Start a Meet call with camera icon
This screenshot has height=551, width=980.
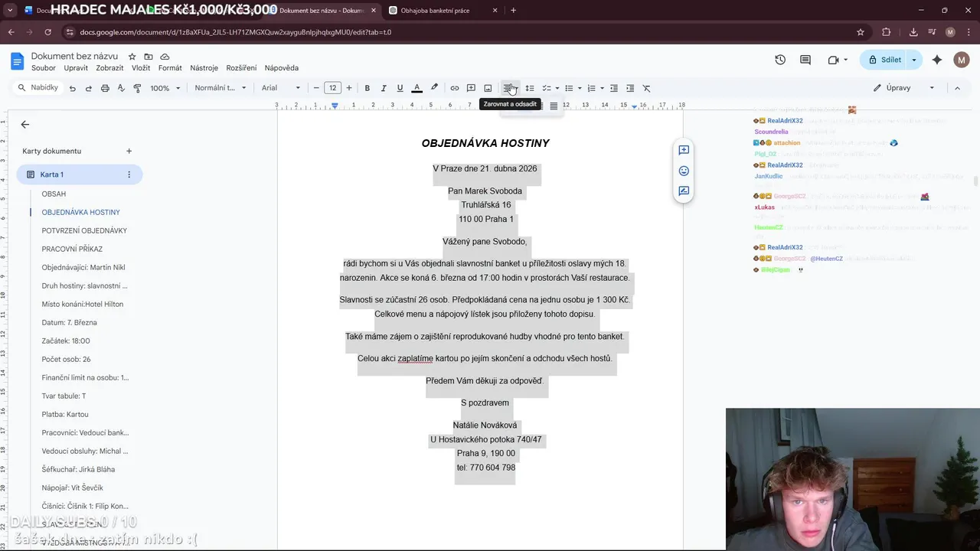834,60
